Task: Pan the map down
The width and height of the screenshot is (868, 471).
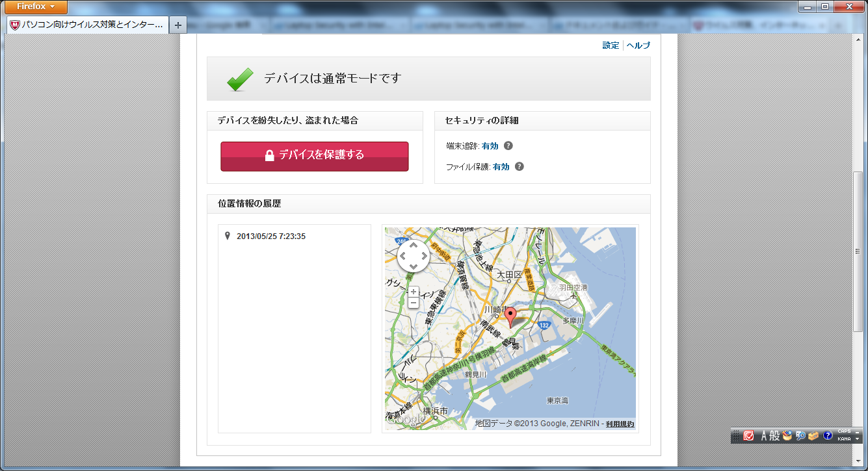Action: pos(414,266)
